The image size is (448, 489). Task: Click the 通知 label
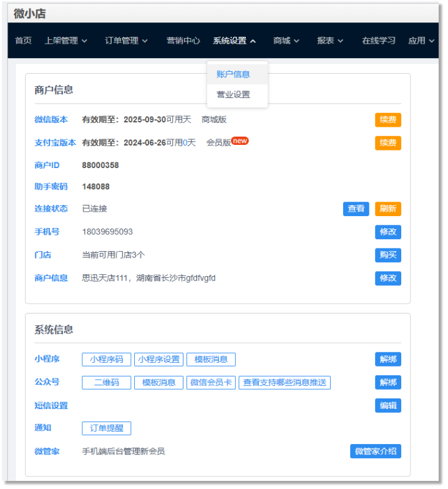pos(42,428)
